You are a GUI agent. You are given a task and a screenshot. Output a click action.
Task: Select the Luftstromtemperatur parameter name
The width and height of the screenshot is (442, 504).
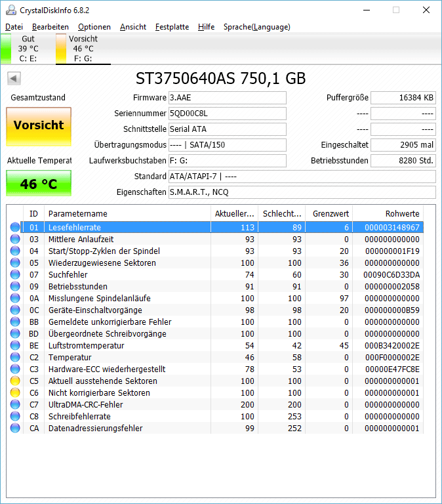[86, 346]
